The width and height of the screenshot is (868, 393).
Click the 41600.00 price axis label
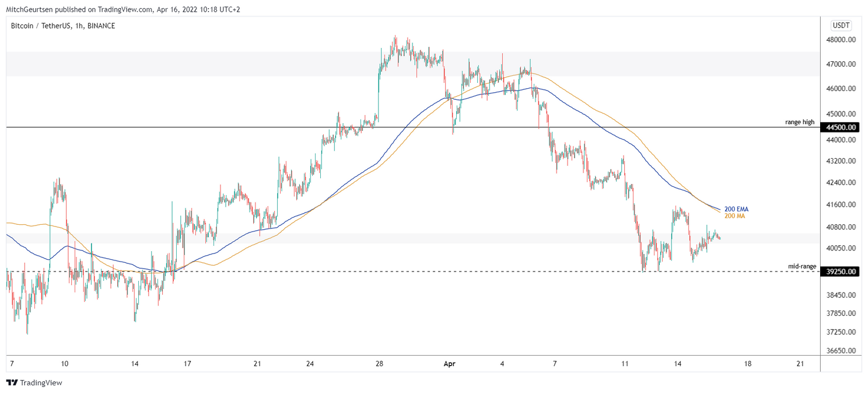coord(842,205)
